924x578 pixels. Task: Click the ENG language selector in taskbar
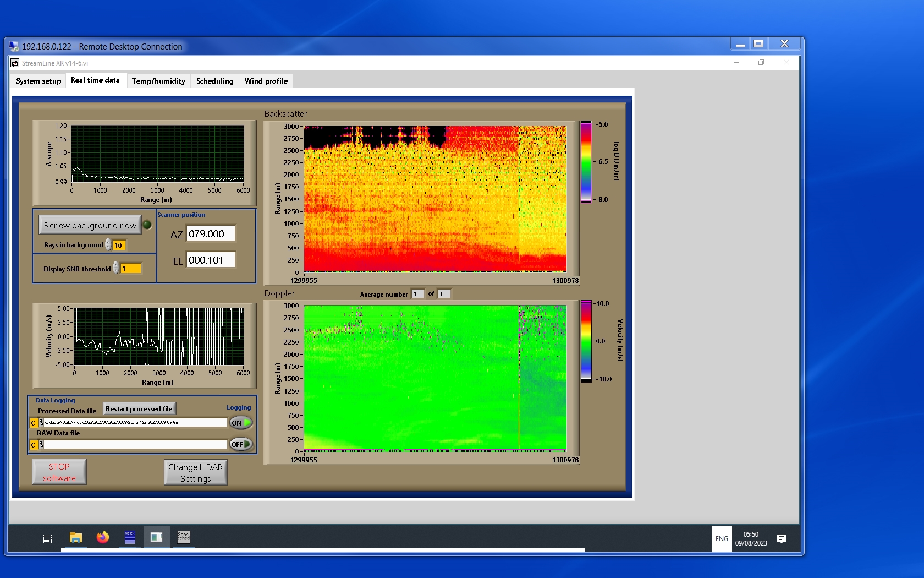click(x=722, y=538)
